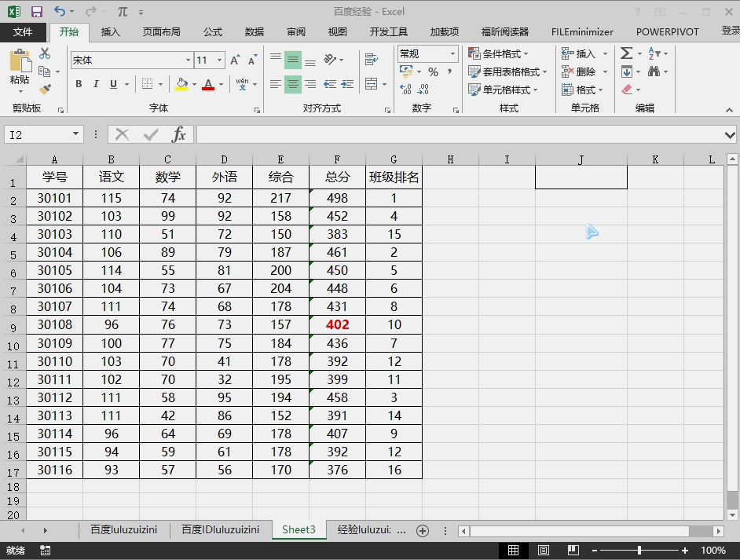Open the 格式 cell format menu

[582, 90]
